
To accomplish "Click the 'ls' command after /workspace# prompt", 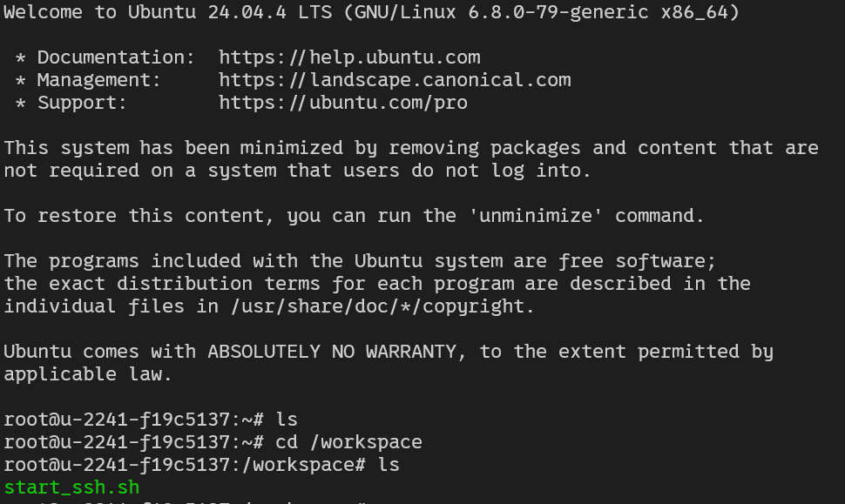I will click(x=389, y=464).
